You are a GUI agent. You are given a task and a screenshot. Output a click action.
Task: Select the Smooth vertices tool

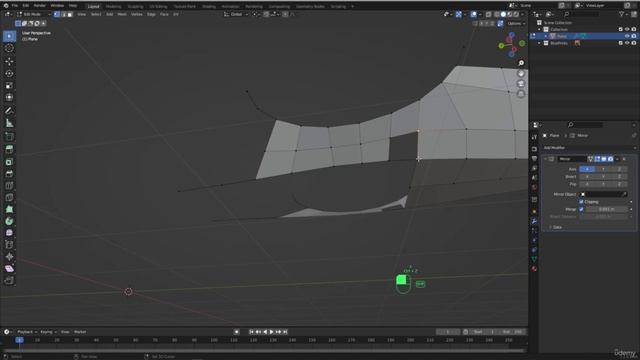coord(9,233)
